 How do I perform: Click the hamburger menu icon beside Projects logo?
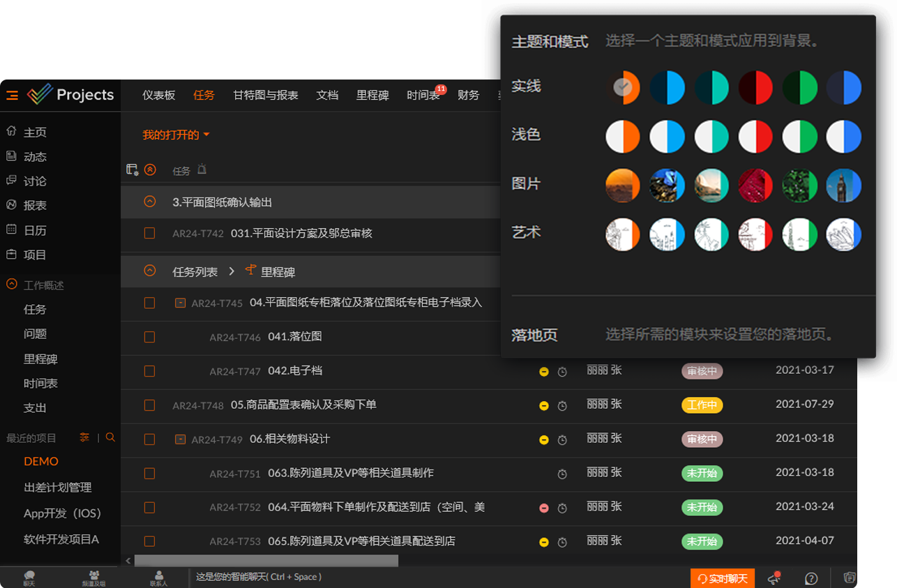12,95
